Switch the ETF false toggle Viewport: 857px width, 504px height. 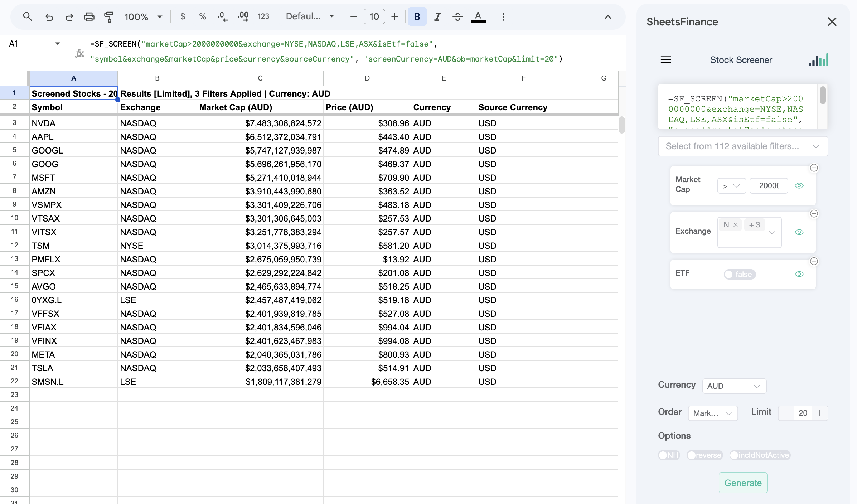[740, 275]
